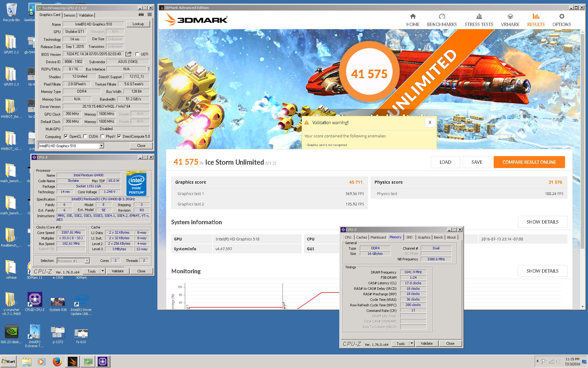Show details for System information
The width and height of the screenshot is (588, 368).
click(542, 222)
